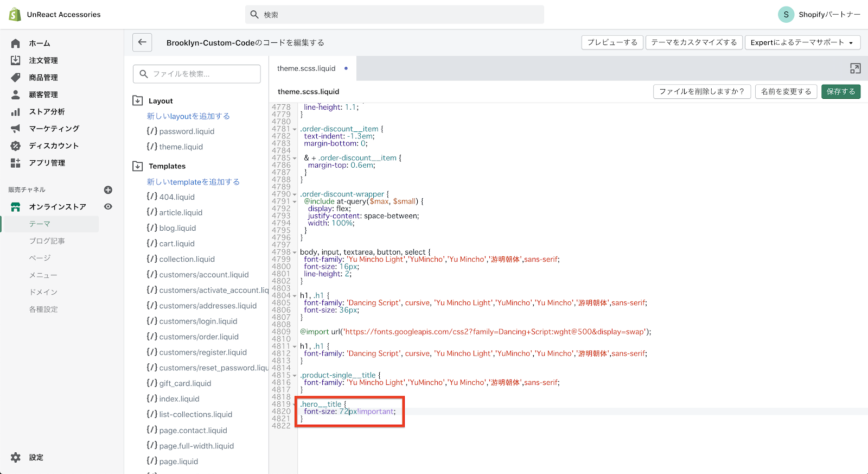Open Products via the tag icon

16,78
